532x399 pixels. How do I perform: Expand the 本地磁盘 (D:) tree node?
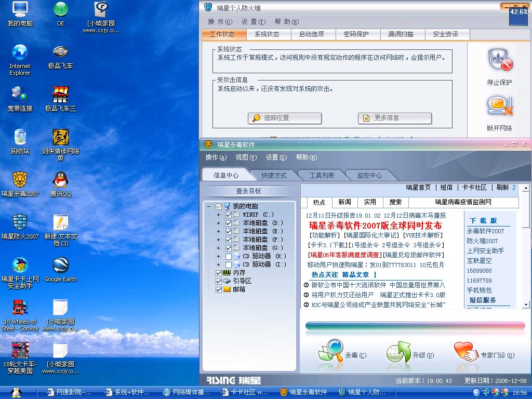coord(219,223)
